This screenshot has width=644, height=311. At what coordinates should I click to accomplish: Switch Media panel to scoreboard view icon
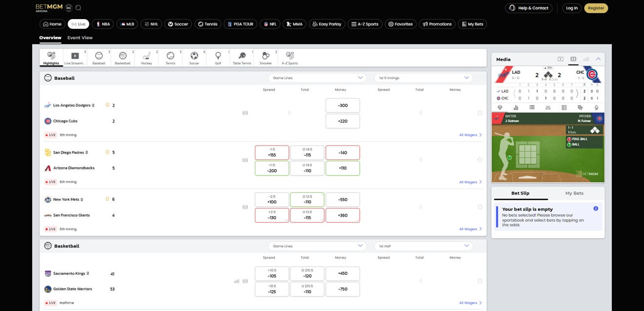(x=573, y=59)
